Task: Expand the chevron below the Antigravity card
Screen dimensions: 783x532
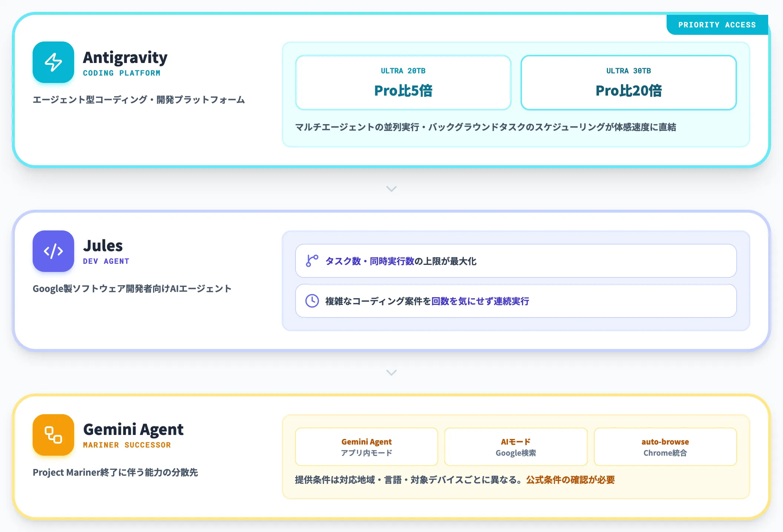Action: click(391, 189)
